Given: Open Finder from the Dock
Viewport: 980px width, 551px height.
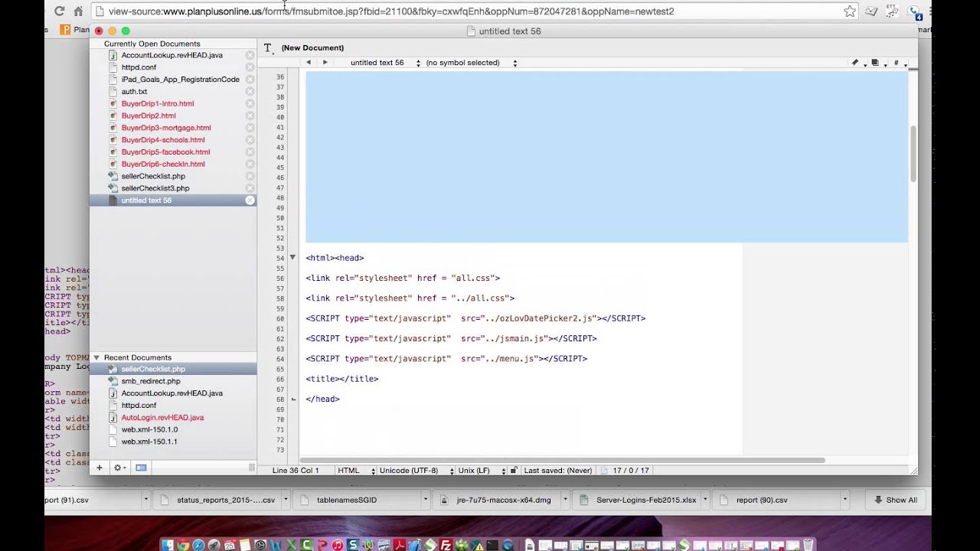Looking at the screenshot, I should pos(168,545).
